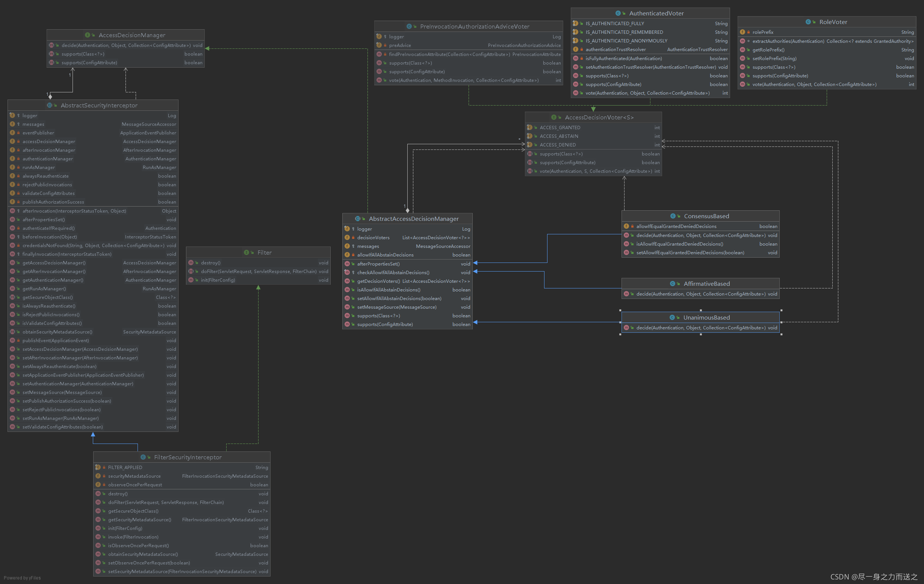Click the ACCESS_DENIED field row
Image resolution: width=924 pixels, height=584 pixels.
click(594, 145)
